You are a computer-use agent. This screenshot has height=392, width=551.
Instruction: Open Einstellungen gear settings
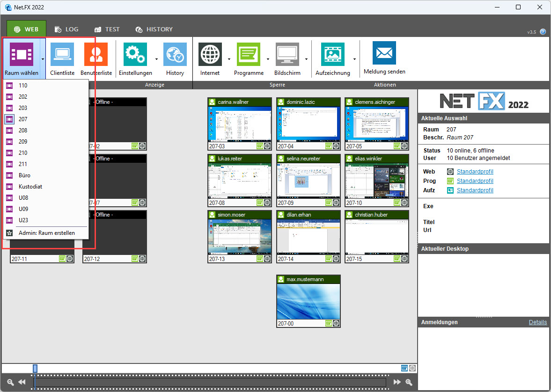[x=135, y=54]
